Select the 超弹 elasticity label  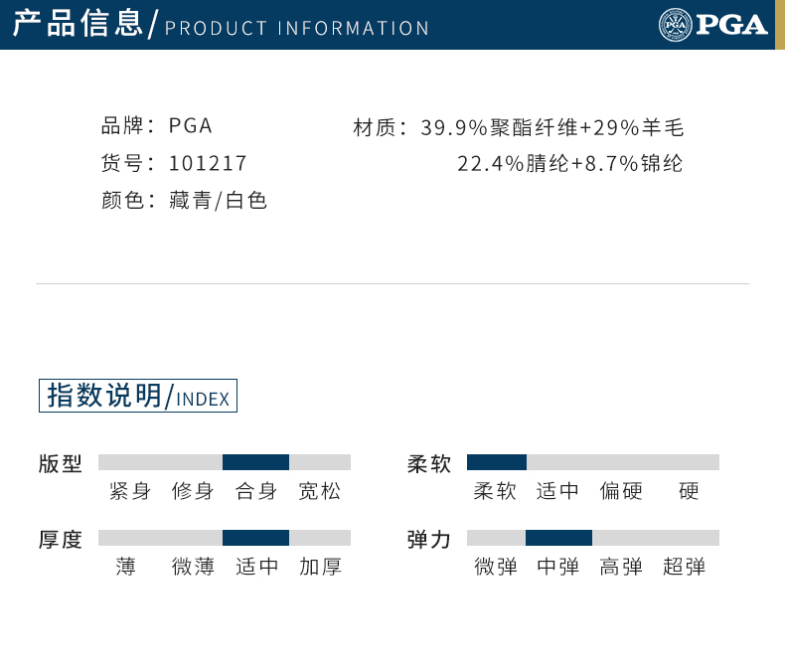(685, 567)
